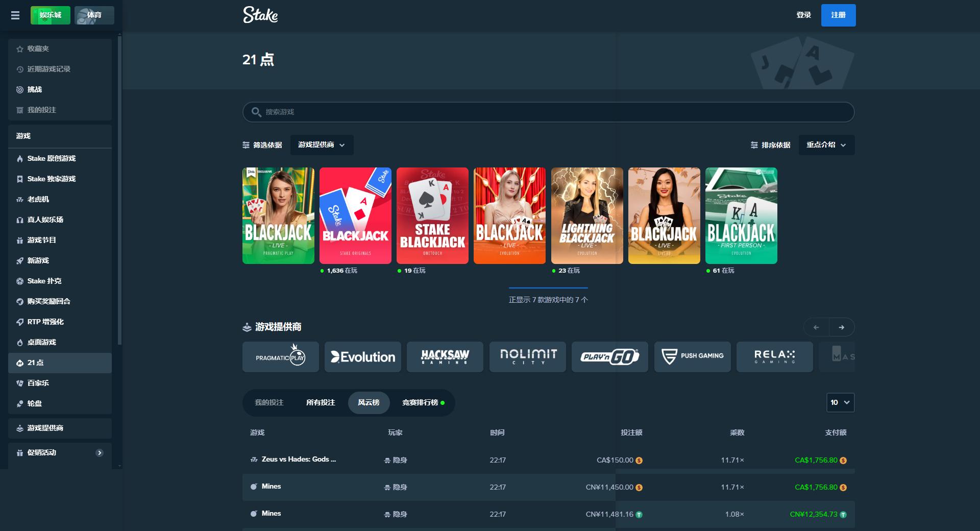
Task: Click the filter sliders icon (筛选依据)
Action: pyautogui.click(x=246, y=146)
